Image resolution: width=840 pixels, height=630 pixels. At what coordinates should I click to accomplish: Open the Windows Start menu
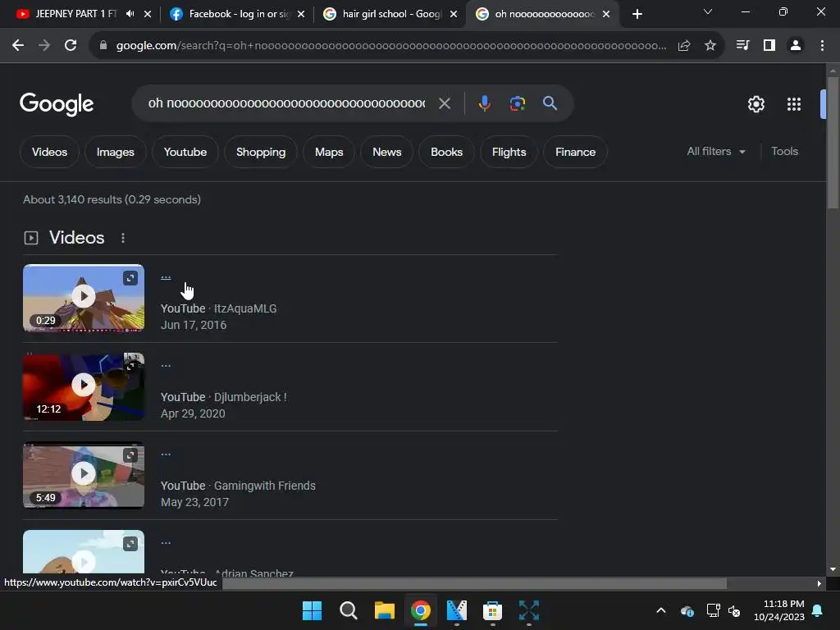click(312, 610)
